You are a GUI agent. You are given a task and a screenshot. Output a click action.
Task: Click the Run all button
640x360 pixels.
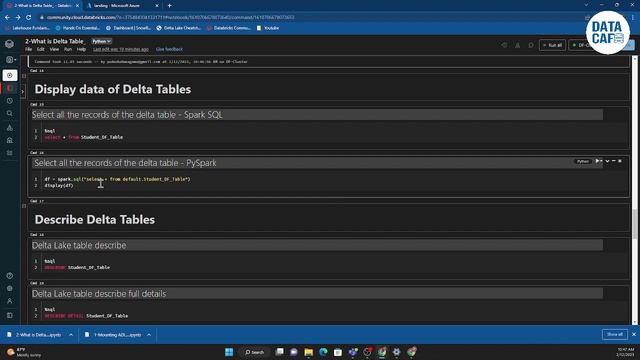[x=552, y=45]
